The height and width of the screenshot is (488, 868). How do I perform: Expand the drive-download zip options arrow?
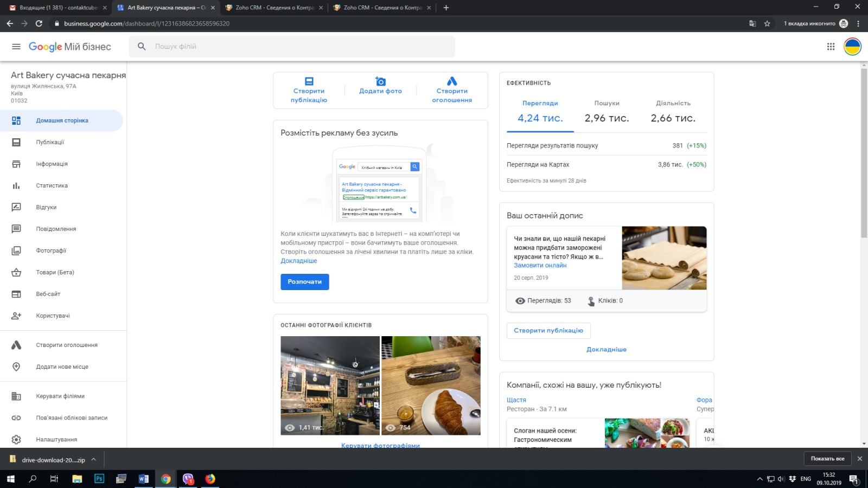click(x=93, y=459)
